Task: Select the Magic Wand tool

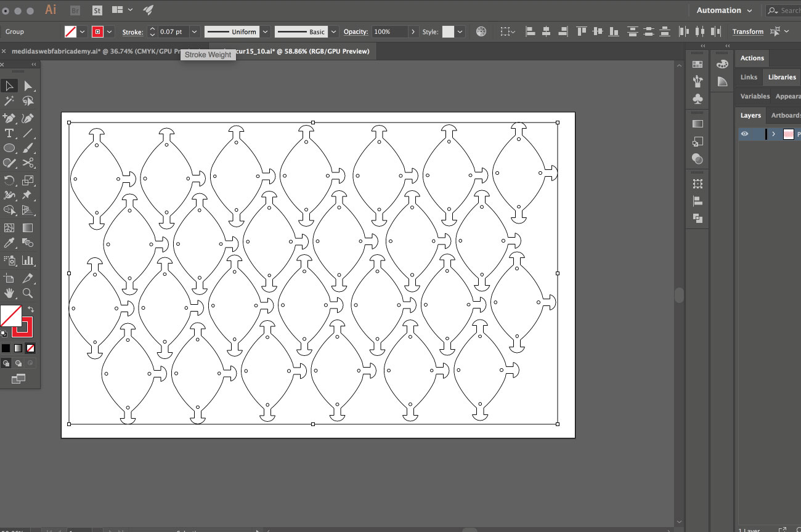Action: (9, 101)
